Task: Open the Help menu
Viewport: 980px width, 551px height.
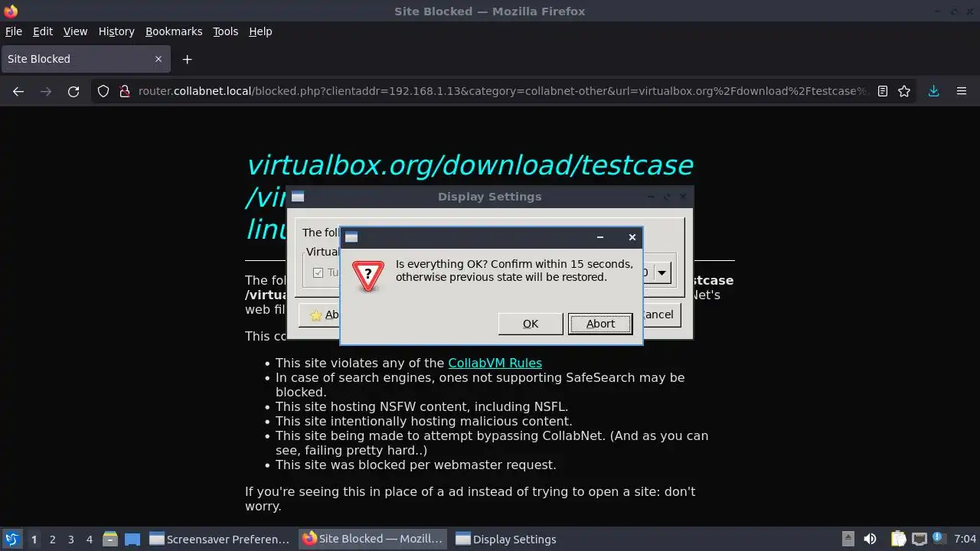Action: click(x=260, y=31)
